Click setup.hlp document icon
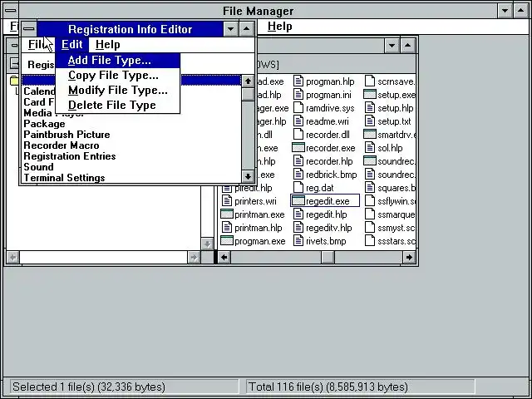Screen dimensions: 532x399 click(x=370, y=108)
